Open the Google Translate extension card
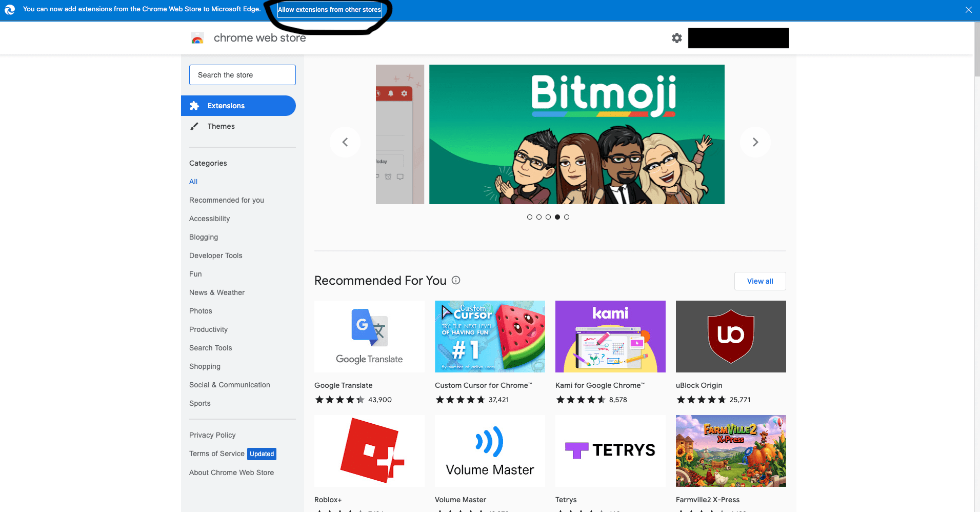Screen dimensions: 980x512 click(369, 336)
